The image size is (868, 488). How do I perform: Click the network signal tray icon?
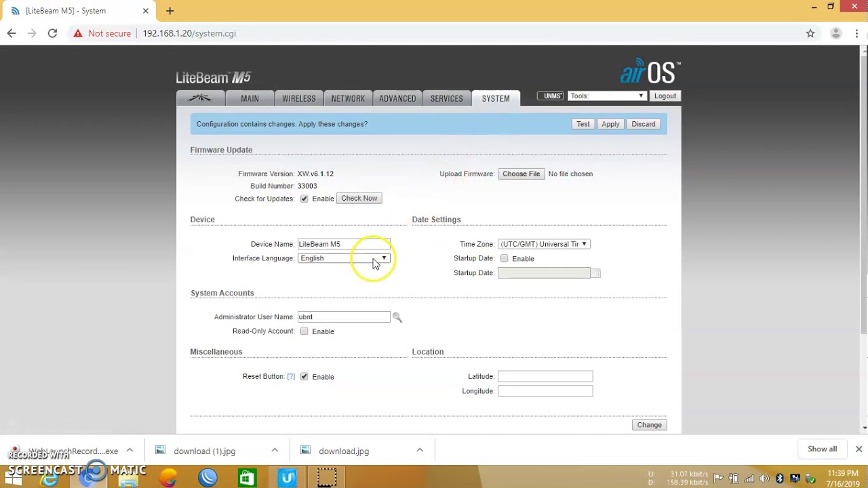pos(749,479)
